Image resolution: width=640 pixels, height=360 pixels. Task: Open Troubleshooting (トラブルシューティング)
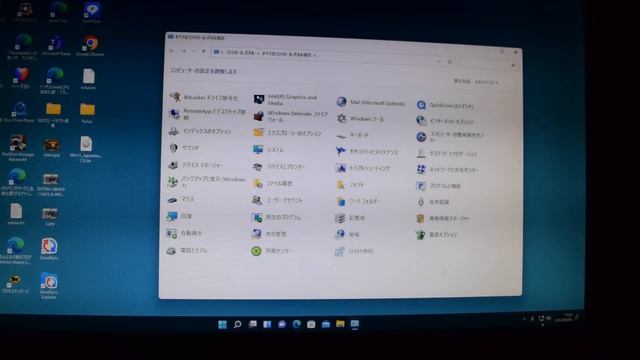click(363, 168)
